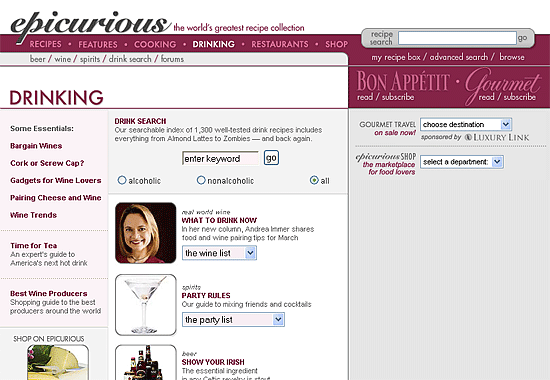The width and height of the screenshot is (550, 380).
Task: Open the Recipes navigation tab
Action: [45, 44]
